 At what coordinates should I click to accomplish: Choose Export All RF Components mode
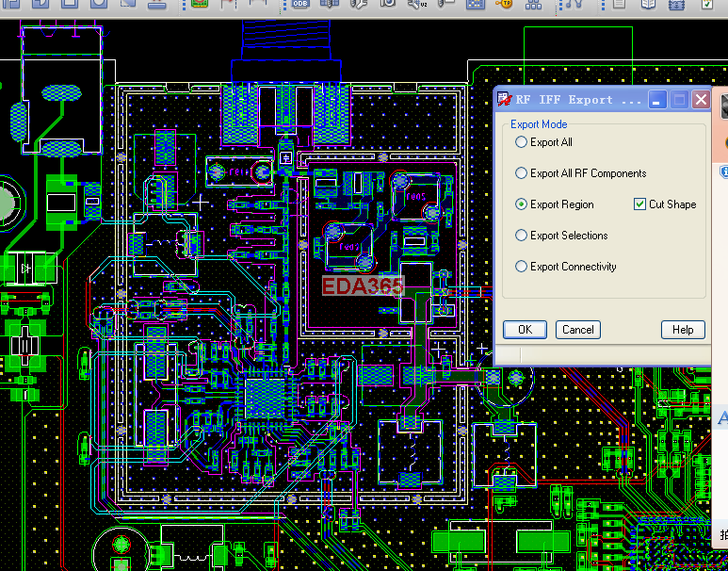point(522,173)
